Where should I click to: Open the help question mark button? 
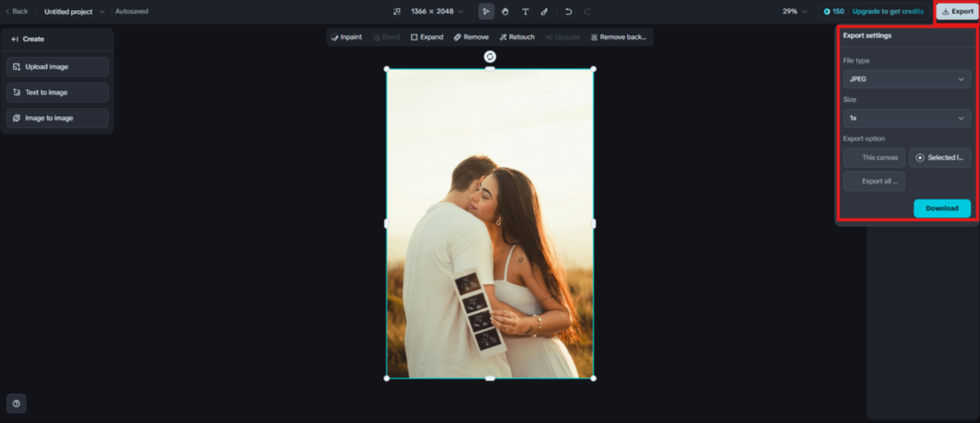16,404
